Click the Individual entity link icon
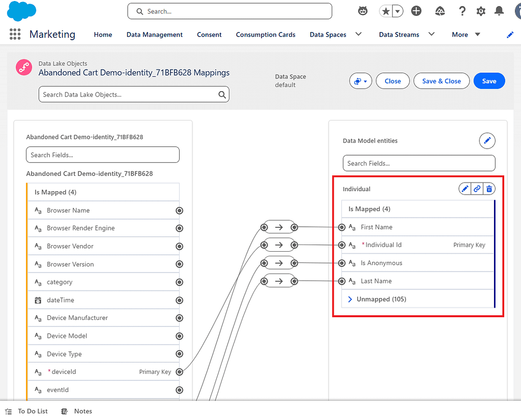The image size is (521, 420). (477, 189)
